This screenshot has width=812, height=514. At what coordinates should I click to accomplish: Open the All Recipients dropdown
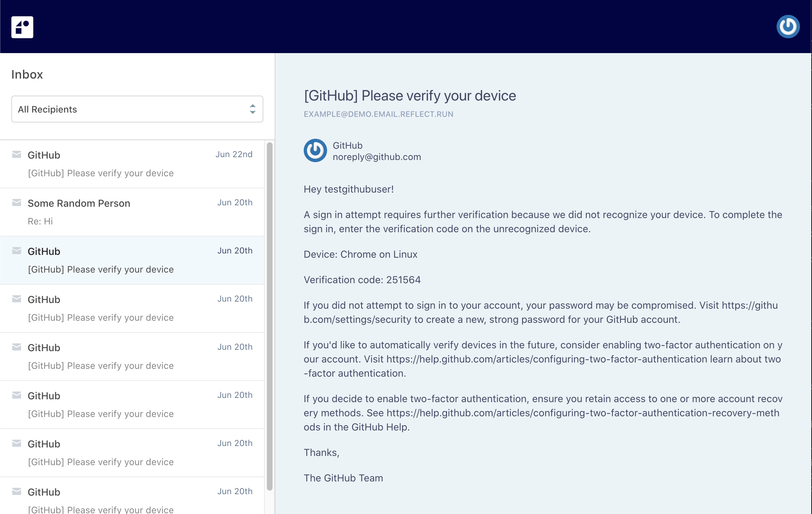click(x=137, y=109)
